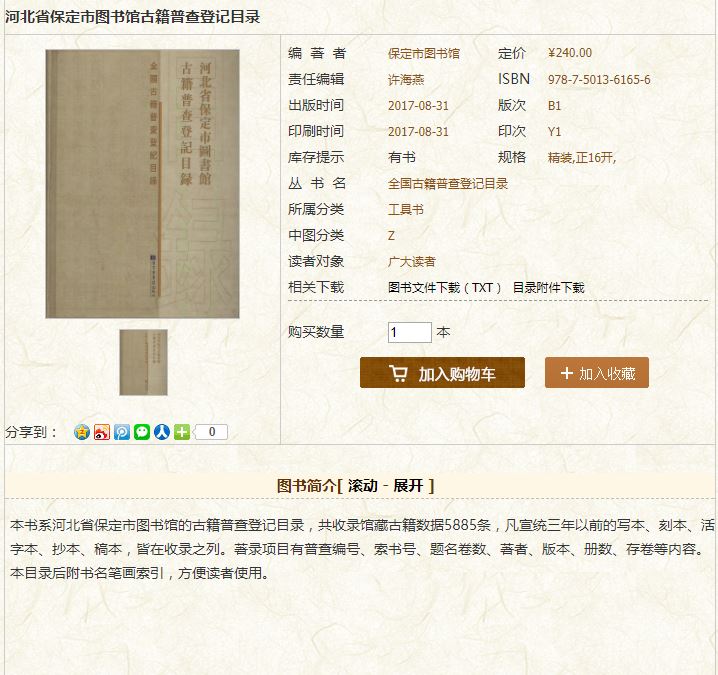718x675 pixels.
Task: Click the share count bubble showing 0
Action: [x=211, y=432]
